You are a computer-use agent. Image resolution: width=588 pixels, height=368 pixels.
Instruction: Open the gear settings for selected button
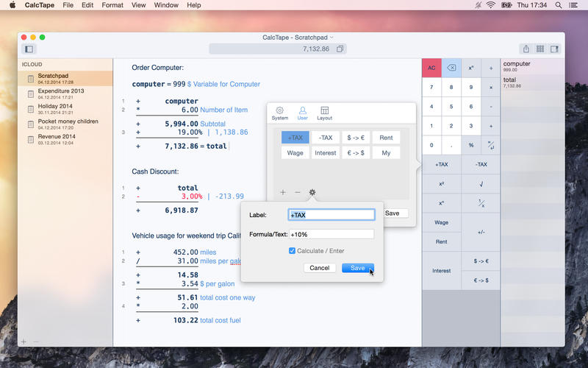coord(312,192)
